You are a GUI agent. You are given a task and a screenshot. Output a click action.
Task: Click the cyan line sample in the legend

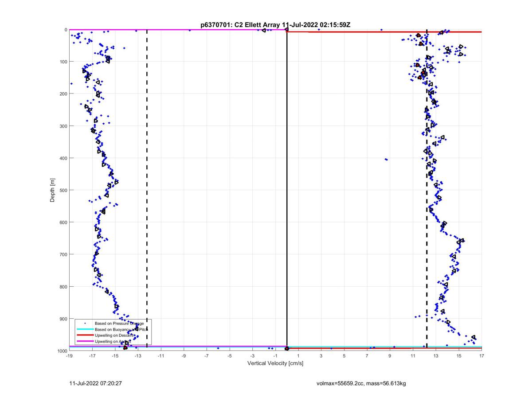pos(85,330)
